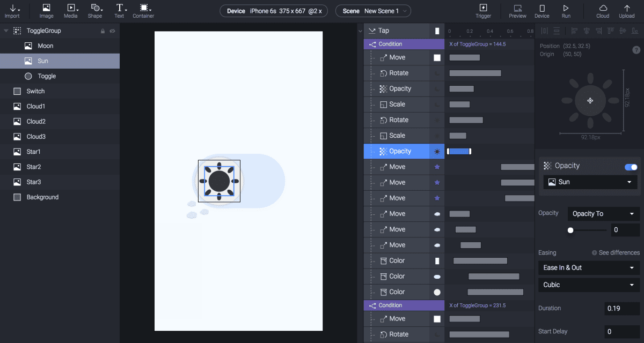Image resolution: width=644 pixels, height=343 pixels.
Task: Click align left edges icon
Action: pos(574,31)
